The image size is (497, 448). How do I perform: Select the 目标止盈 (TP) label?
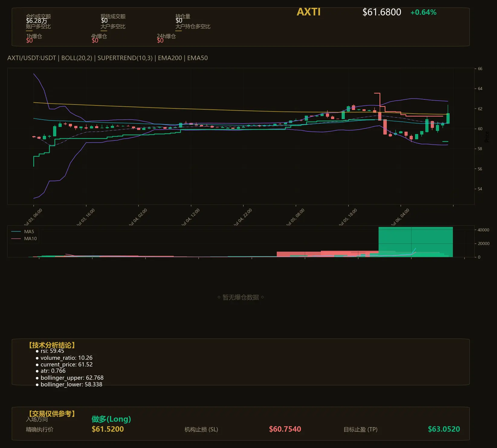(x=360, y=430)
